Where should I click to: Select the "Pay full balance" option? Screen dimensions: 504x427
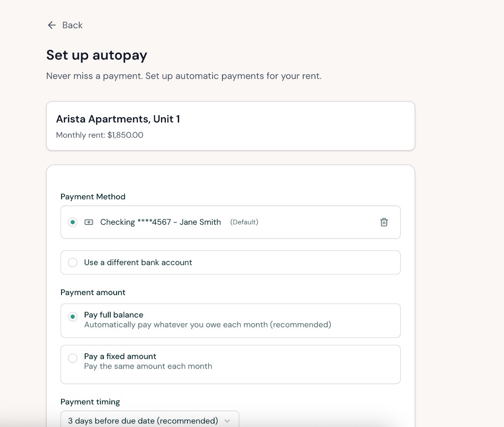pyautogui.click(x=72, y=315)
